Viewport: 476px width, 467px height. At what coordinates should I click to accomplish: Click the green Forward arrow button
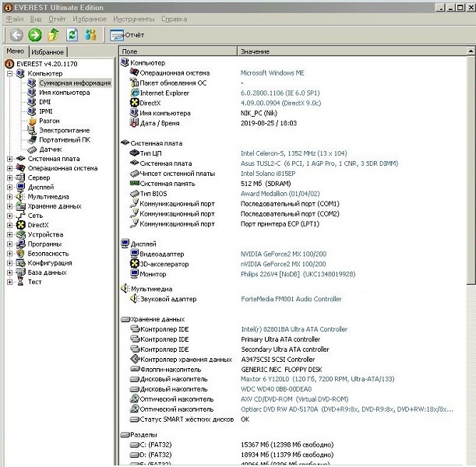pyautogui.click(x=35, y=35)
